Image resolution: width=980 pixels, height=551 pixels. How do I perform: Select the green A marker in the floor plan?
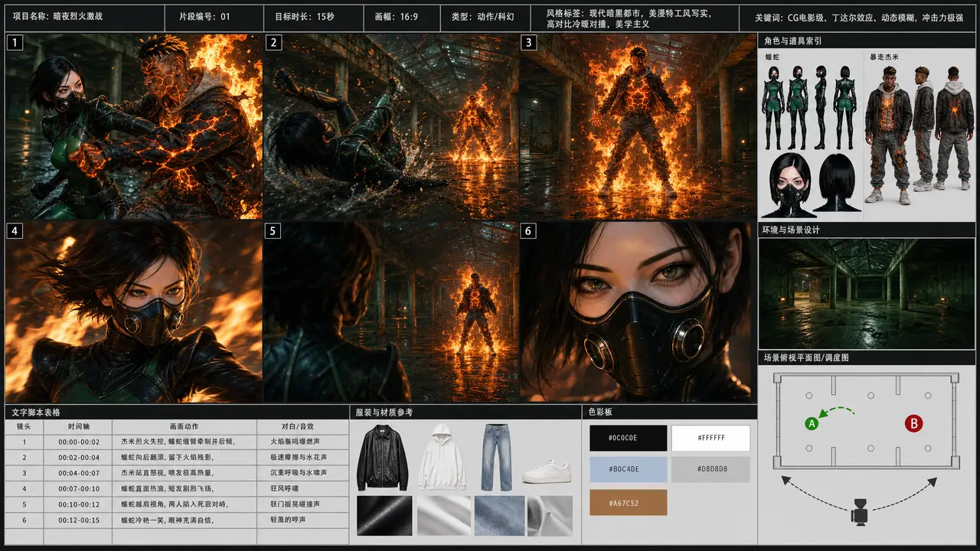pyautogui.click(x=812, y=423)
